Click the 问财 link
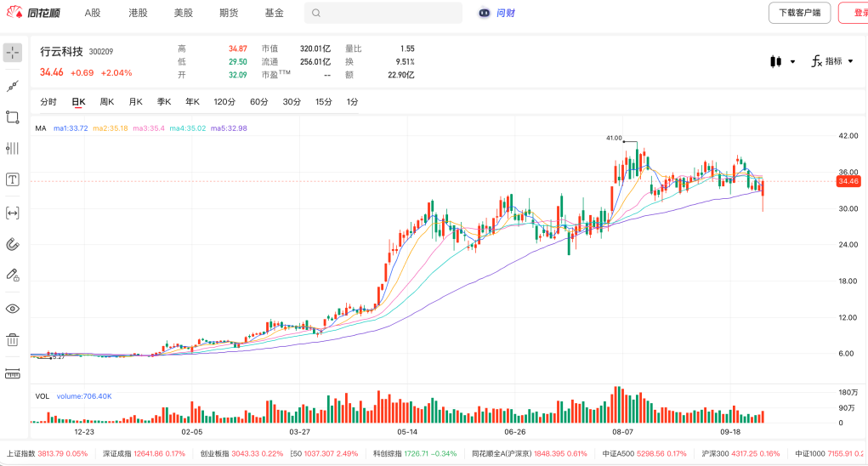This screenshot has width=868, height=466. [505, 13]
